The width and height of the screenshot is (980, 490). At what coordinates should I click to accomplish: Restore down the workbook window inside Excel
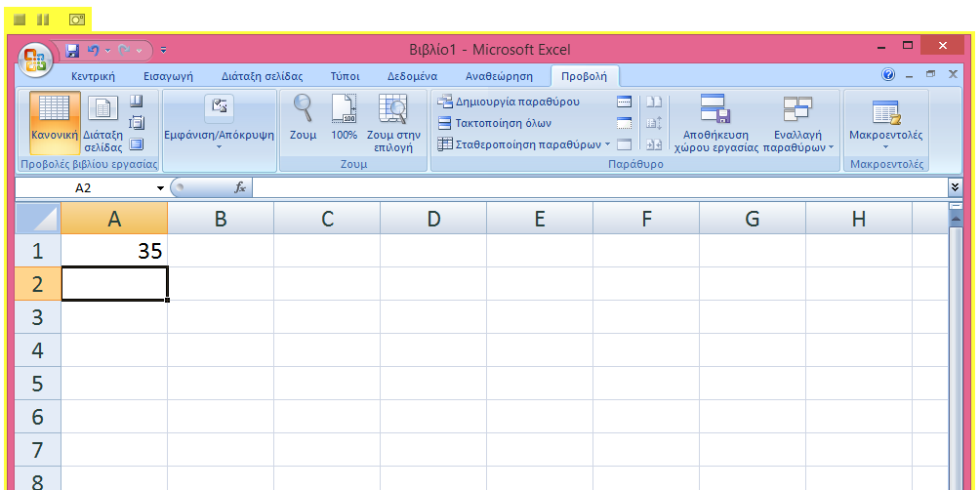[930, 74]
